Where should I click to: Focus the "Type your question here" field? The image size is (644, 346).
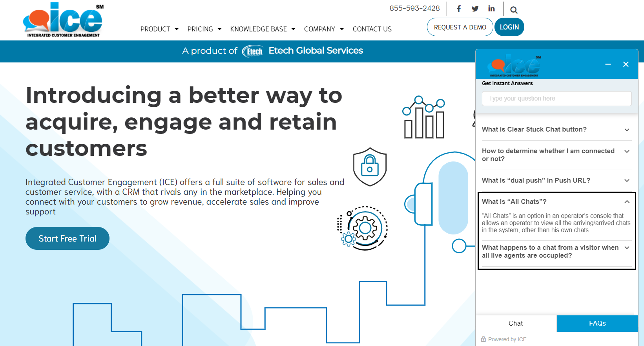[x=556, y=99]
